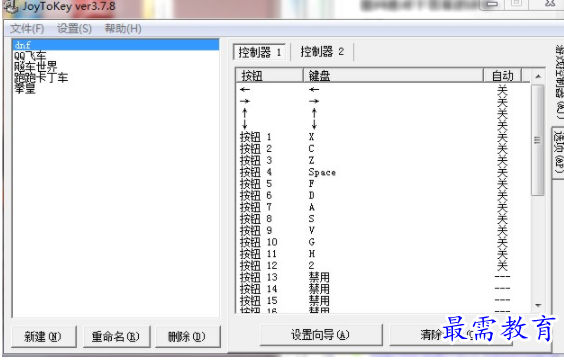Click the 重命名(R) button
Screen dimensions: 564x360
[x=116, y=337]
